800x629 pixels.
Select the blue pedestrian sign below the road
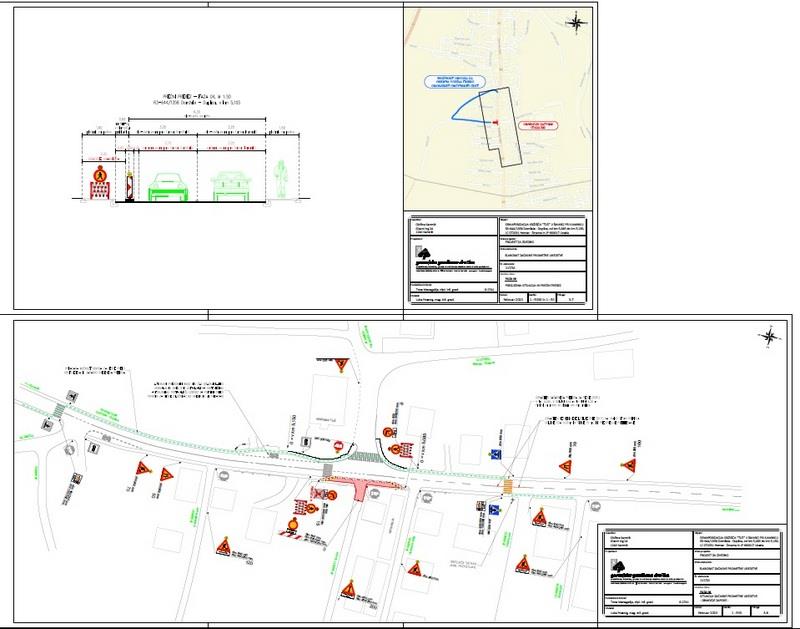[x=493, y=510]
